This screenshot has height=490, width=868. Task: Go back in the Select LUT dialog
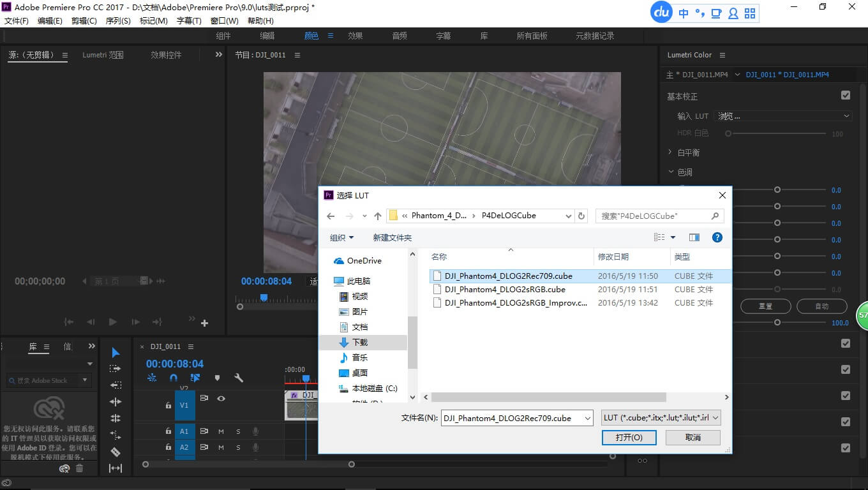coord(331,216)
